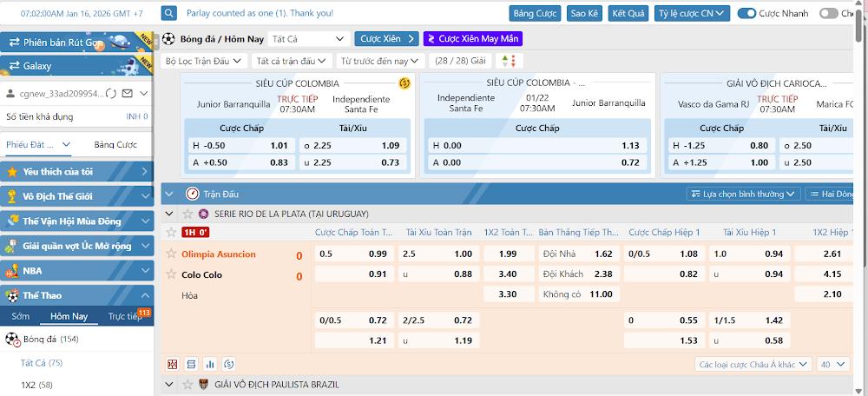
Task: Click the clock icon beside Trận Đấu
Action: point(192,195)
